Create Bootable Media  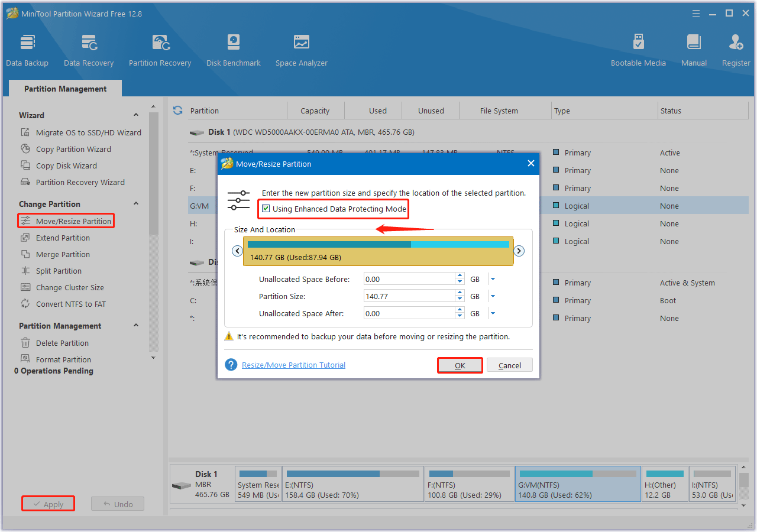(638, 50)
